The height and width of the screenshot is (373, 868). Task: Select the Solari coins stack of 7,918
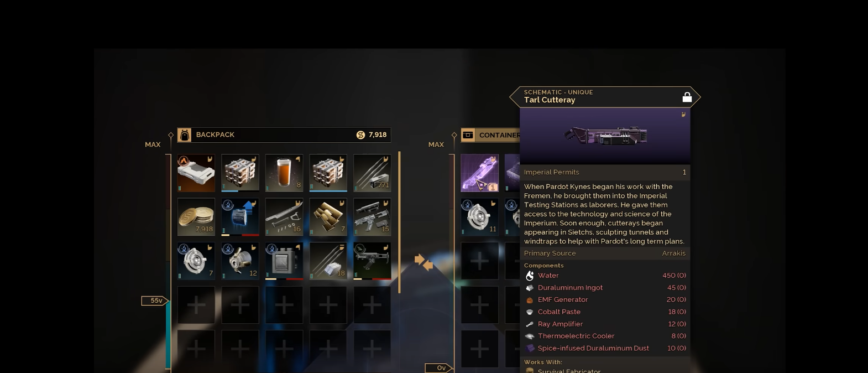(x=196, y=217)
